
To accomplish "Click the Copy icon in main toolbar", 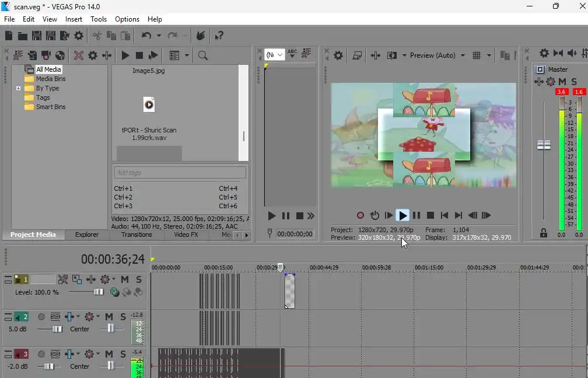I will 111,36.
